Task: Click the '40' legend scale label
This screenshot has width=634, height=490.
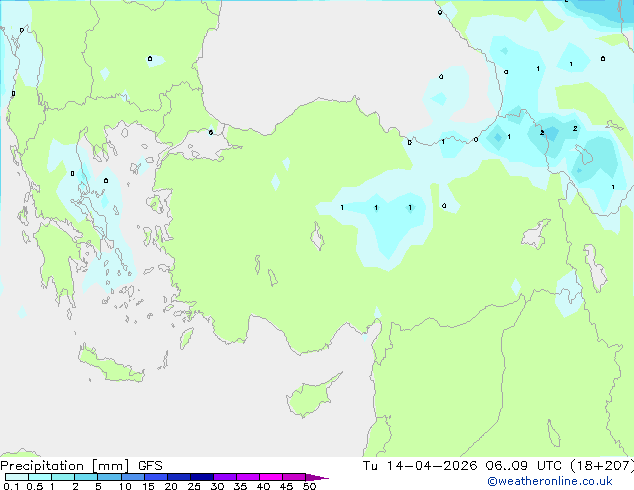Action: click(x=263, y=486)
